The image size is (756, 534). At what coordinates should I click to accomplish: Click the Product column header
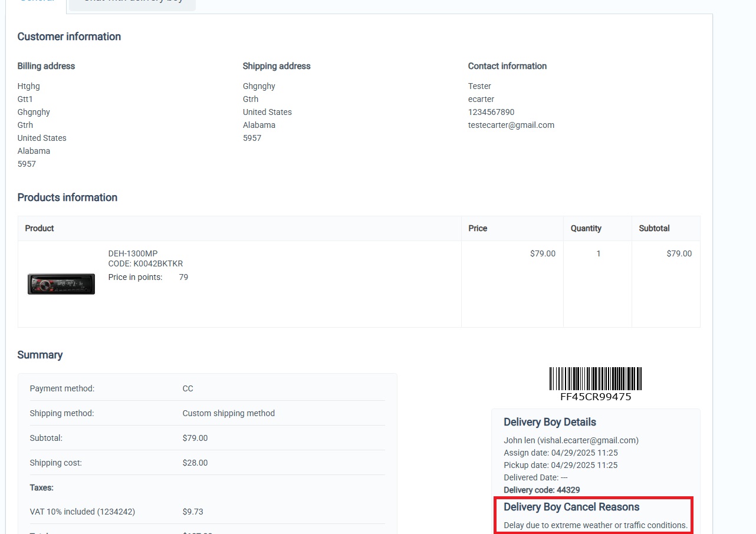click(40, 228)
